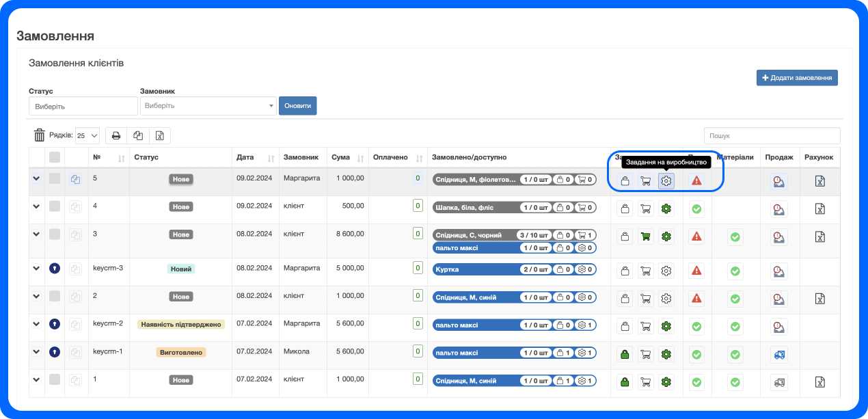Open the Excel invoice icon for order 4

pos(820,209)
